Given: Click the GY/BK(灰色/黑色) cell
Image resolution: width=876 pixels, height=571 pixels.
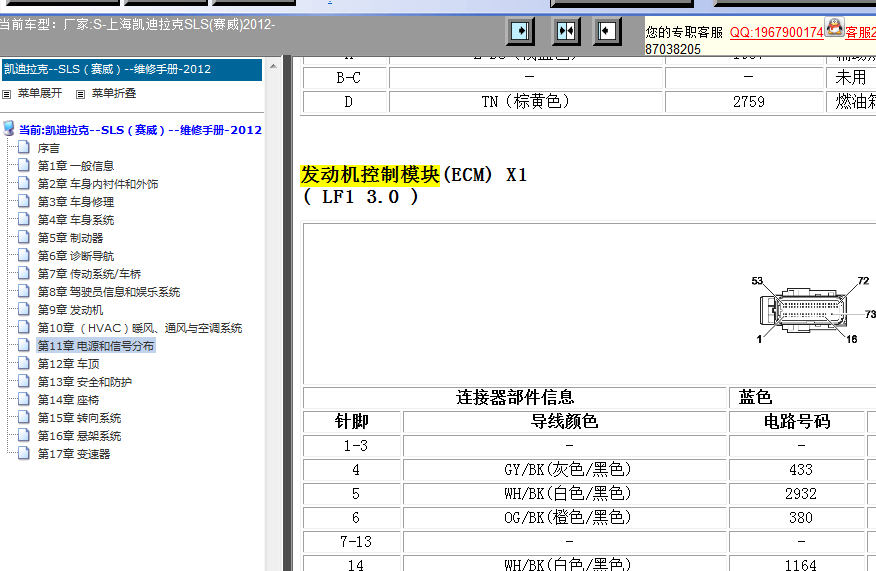Looking at the screenshot, I should click(564, 470).
